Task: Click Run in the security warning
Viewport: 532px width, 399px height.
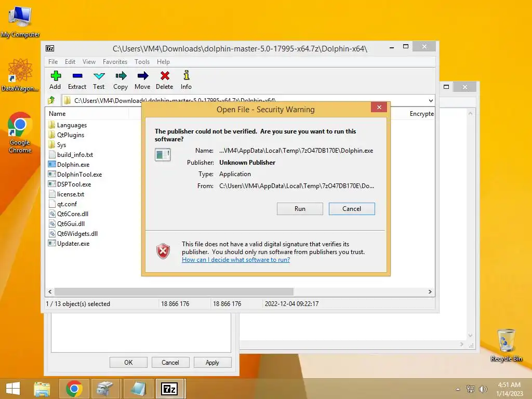Action: pyautogui.click(x=300, y=209)
